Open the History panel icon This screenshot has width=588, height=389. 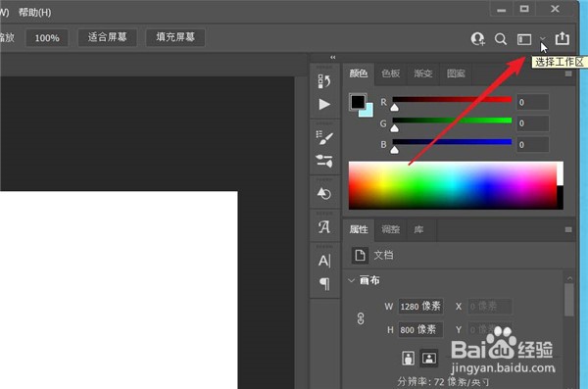point(324,81)
